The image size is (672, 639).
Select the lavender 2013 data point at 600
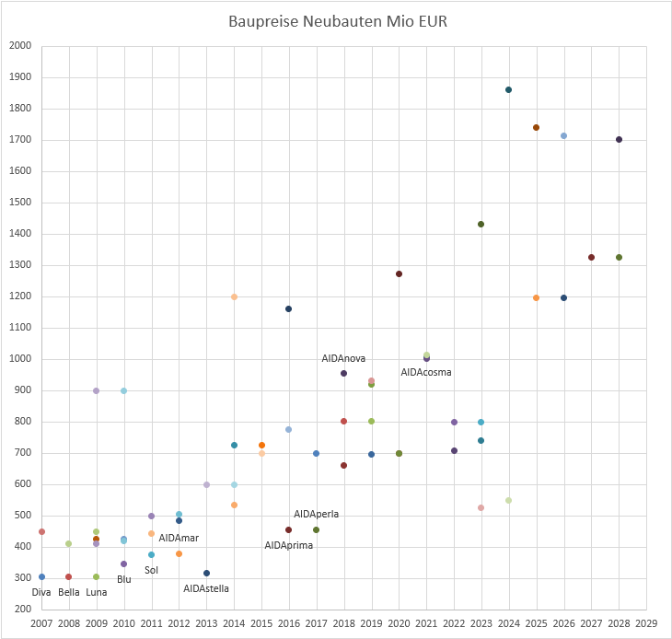click(x=206, y=484)
